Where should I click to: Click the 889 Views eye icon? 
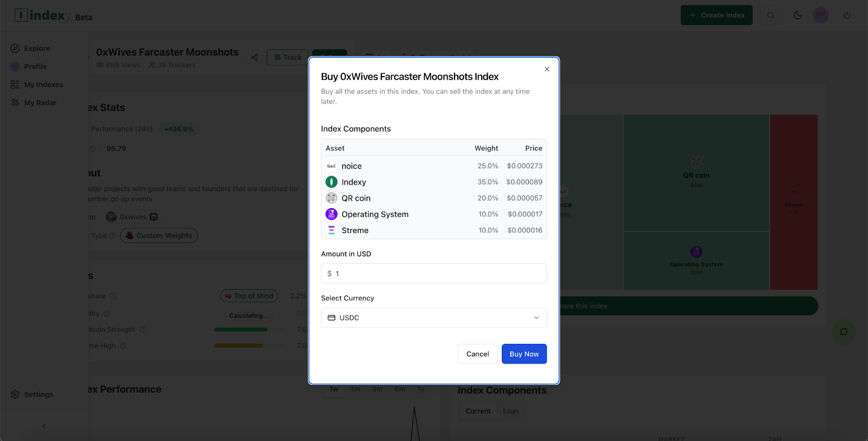(x=100, y=65)
